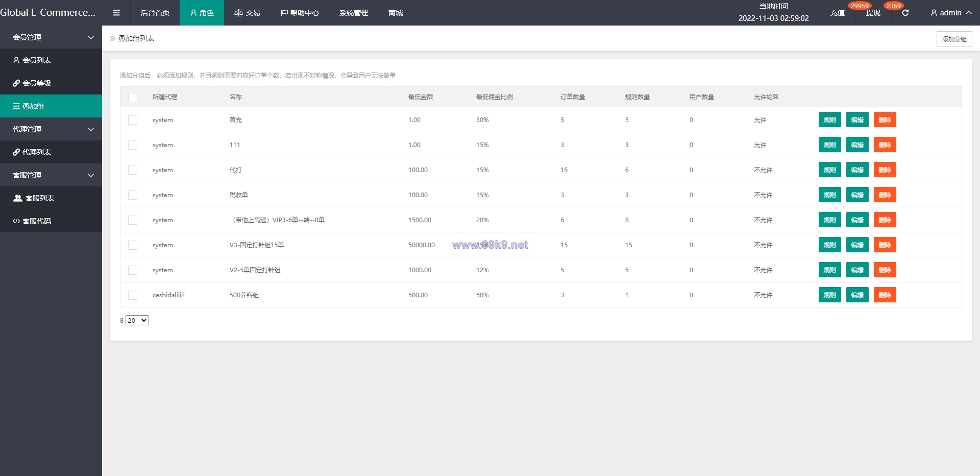Click 编辑 button for V3-固定打针组15单 row

click(x=857, y=245)
